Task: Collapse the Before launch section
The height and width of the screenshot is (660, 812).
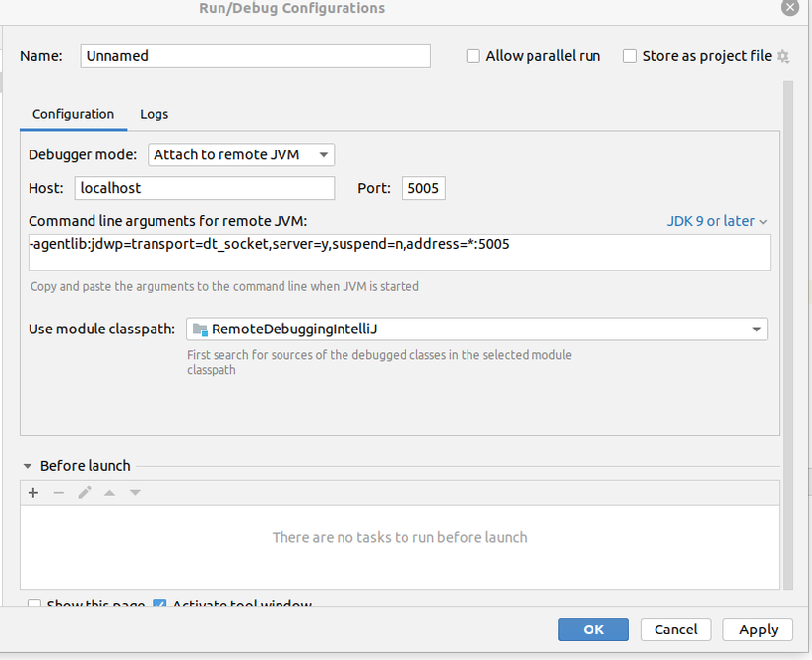Action: click(x=27, y=466)
